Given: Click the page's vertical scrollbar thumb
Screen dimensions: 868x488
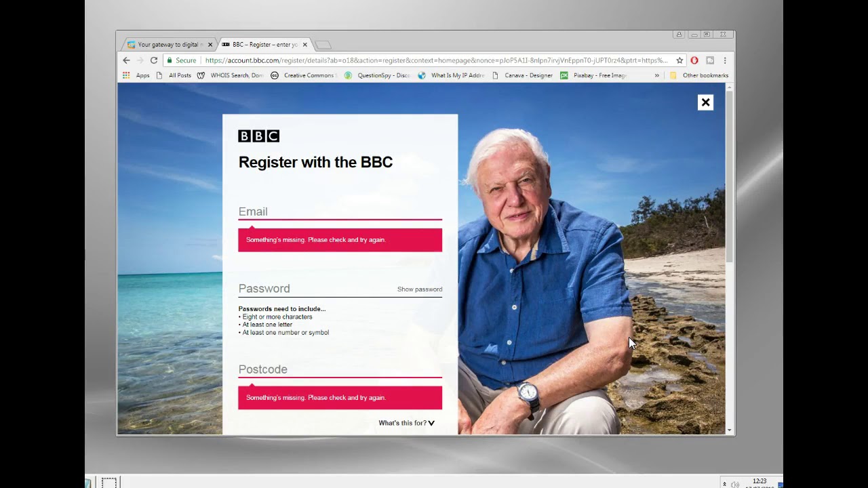Looking at the screenshot, I should [730, 176].
